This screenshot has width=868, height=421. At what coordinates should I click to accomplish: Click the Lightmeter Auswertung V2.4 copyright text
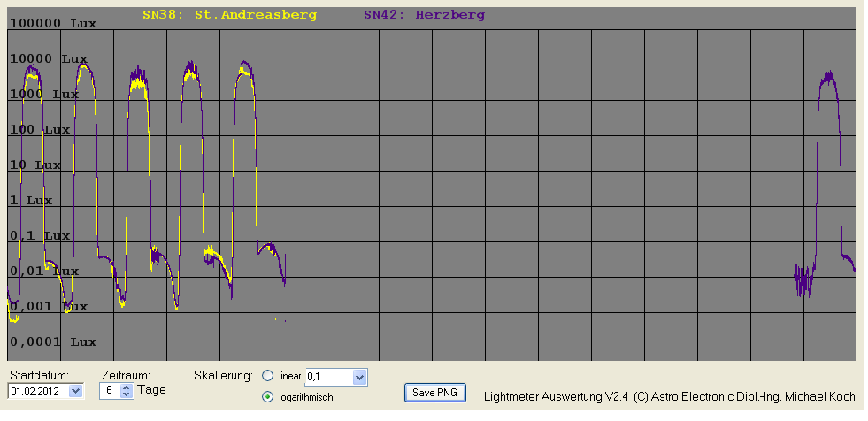pyautogui.click(x=669, y=396)
